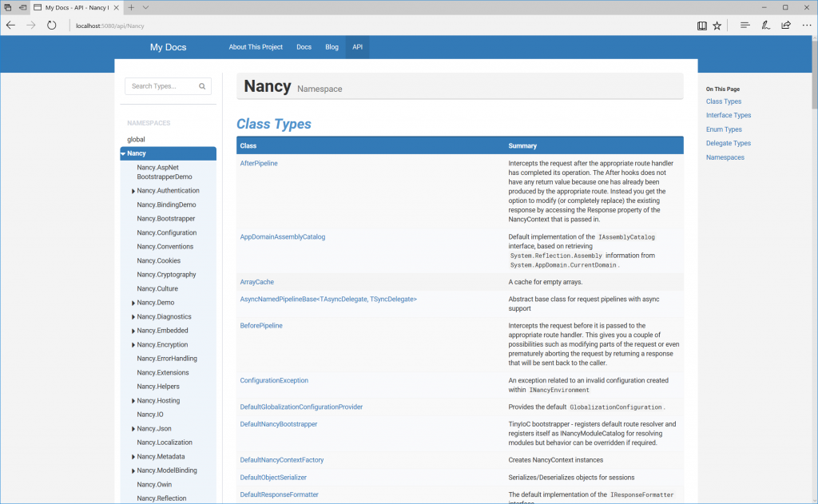Jump to Enum Types in On This Page

click(x=724, y=129)
